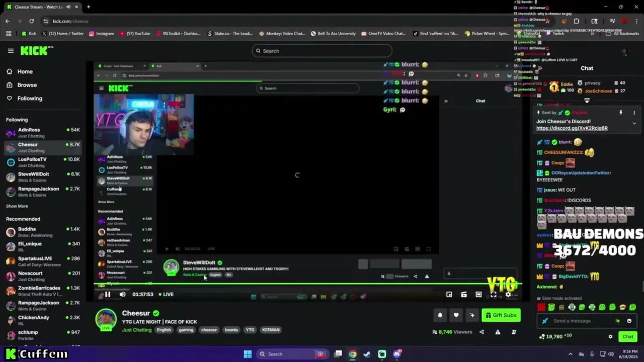The height and width of the screenshot is (362, 644).
Task: Open Buddha channel in Recommended list
Action: point(43,232)
